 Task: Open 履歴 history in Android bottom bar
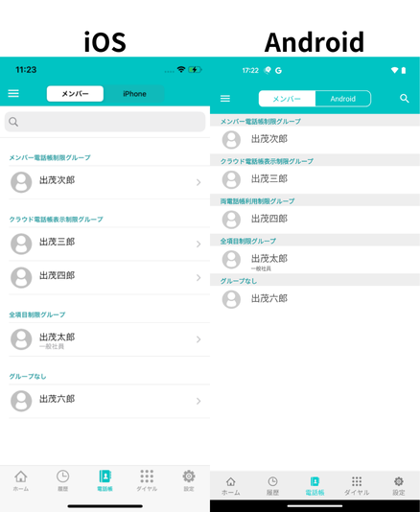point(272,486)
